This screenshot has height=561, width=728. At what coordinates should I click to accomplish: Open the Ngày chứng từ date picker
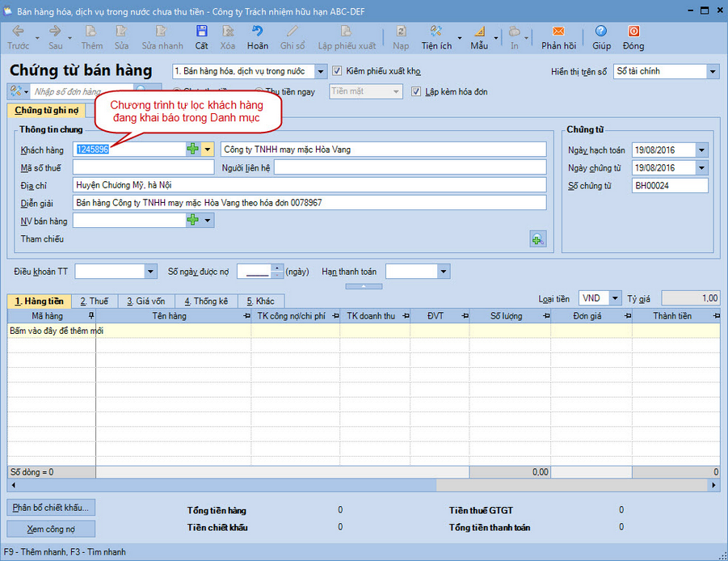click(x=702, y=167)
